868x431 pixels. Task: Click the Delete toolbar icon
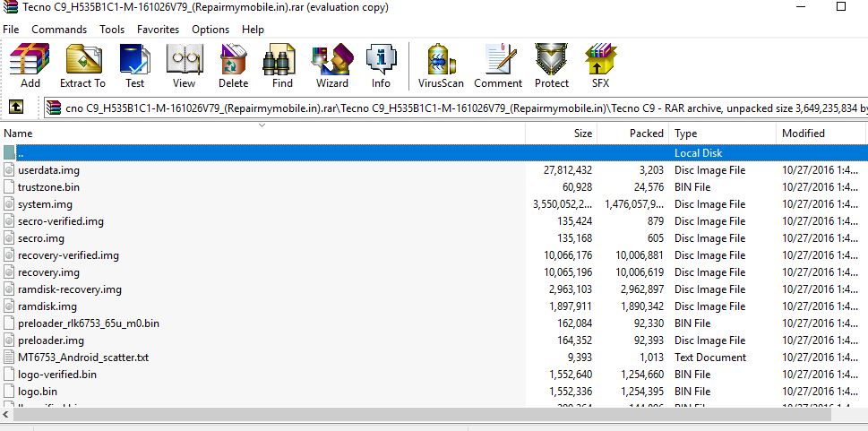pos(233,65)
